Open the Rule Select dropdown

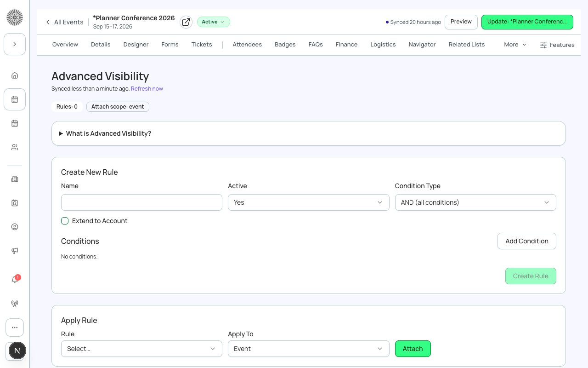tap(141, 349)
